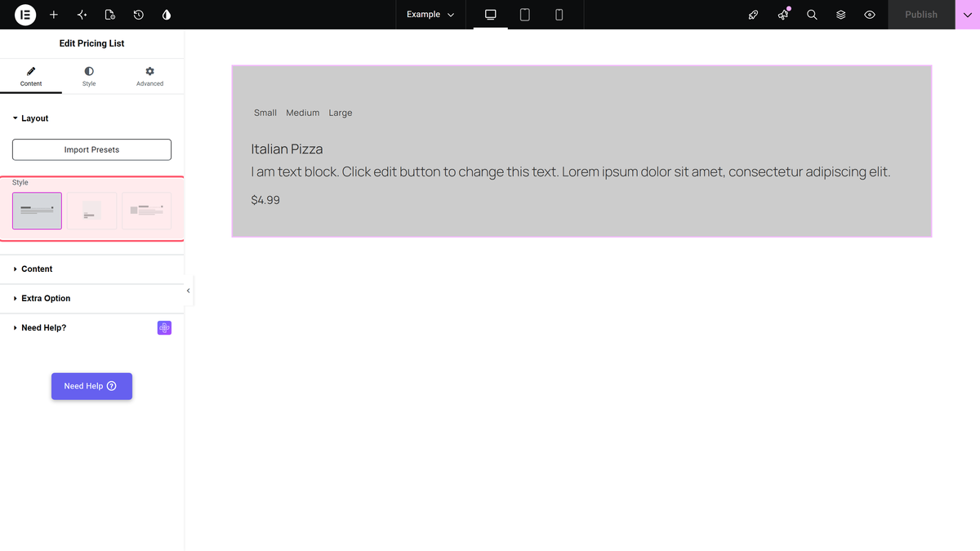Screen dimensions: 980x551
Task: Collapse the Layout section
Action: (x=91, y=118)
